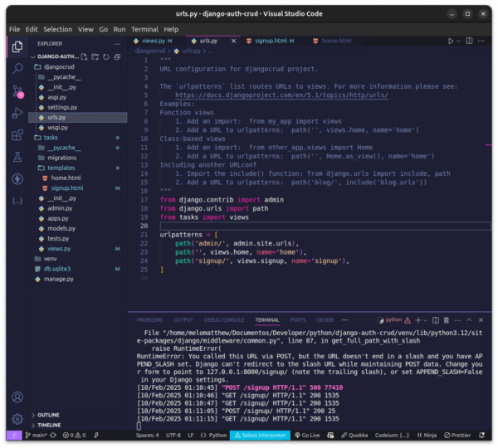Open Source Control view
Image resolution: width=498 pixels, height=448 pixels.
click(x=17, y=91)
